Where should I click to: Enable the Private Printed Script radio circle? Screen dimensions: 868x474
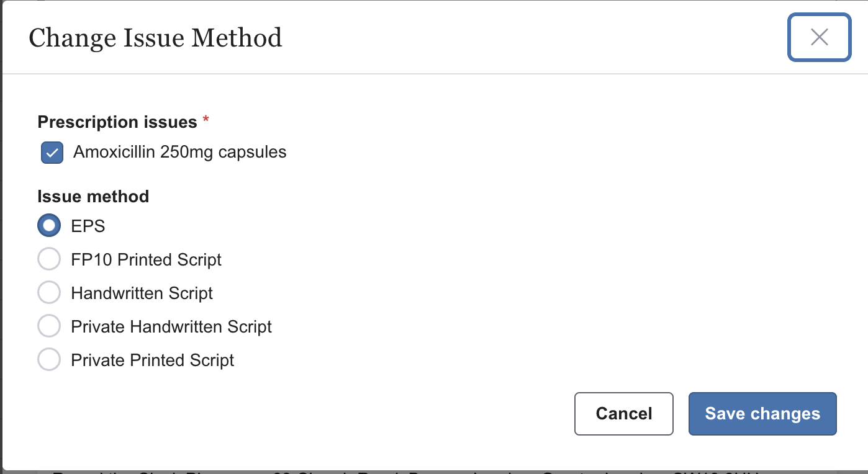click(49, 360)
